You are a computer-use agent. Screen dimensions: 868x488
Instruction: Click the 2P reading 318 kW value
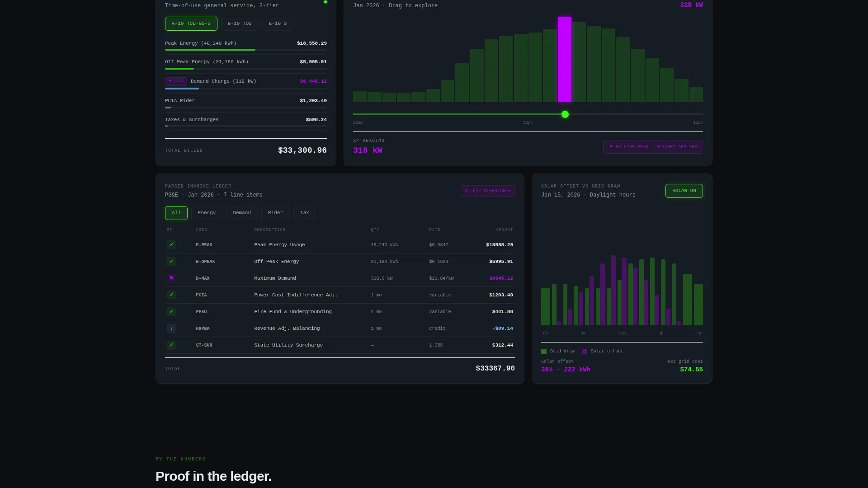tap(368, 150)
